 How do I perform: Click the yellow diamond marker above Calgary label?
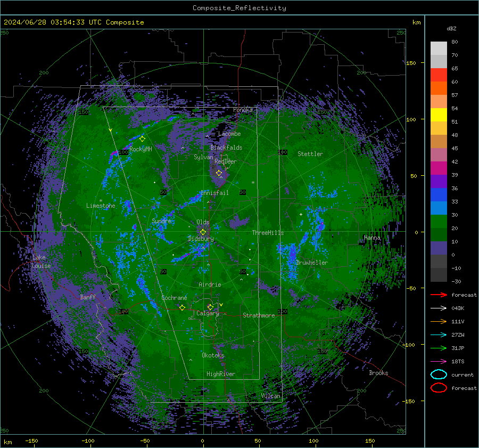(x=210, y=307)
